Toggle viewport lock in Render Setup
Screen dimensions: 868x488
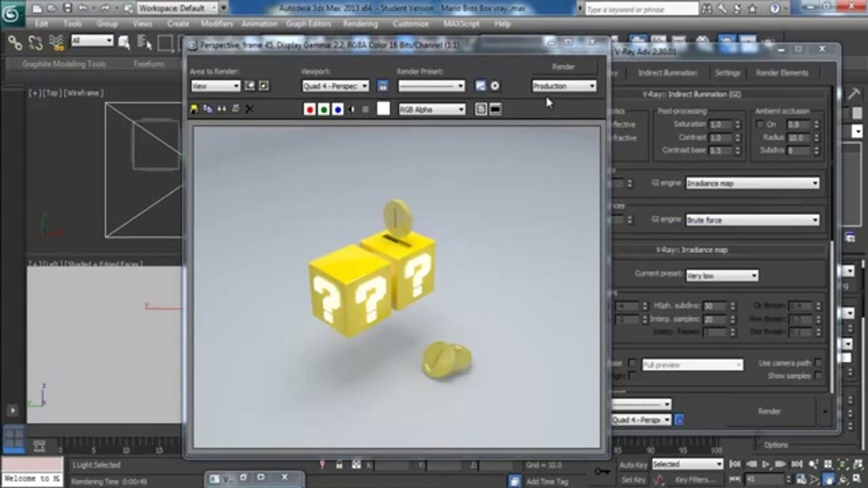click(679, 420)
